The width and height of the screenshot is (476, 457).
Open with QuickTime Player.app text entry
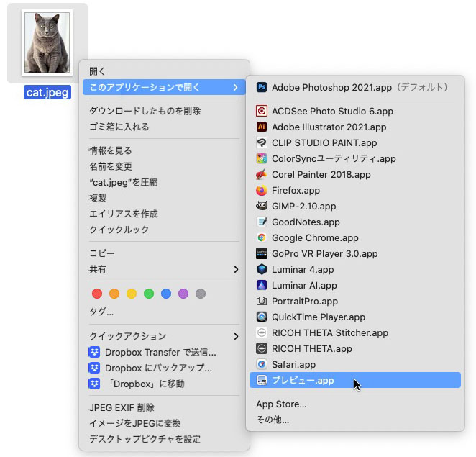pyautogui.click(x=319, y=317)
